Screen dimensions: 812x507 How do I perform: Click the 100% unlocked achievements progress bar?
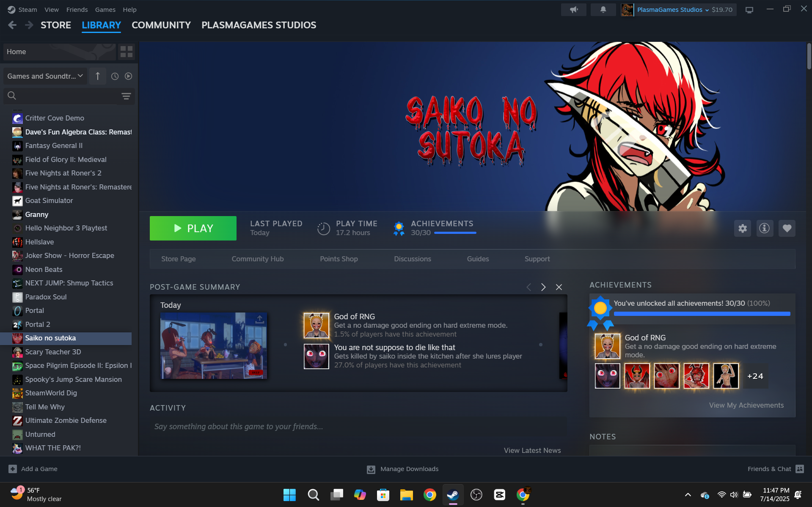click(702, 314)
